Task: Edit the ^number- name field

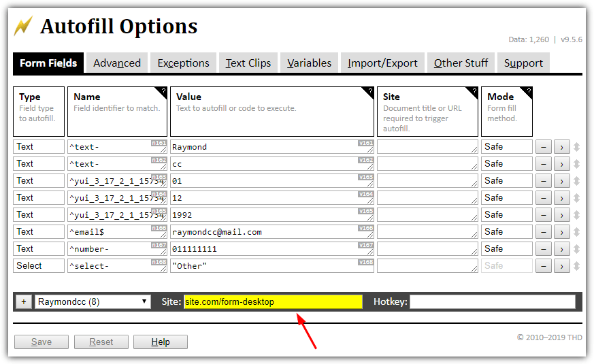Action: click(x=117, y=249)
